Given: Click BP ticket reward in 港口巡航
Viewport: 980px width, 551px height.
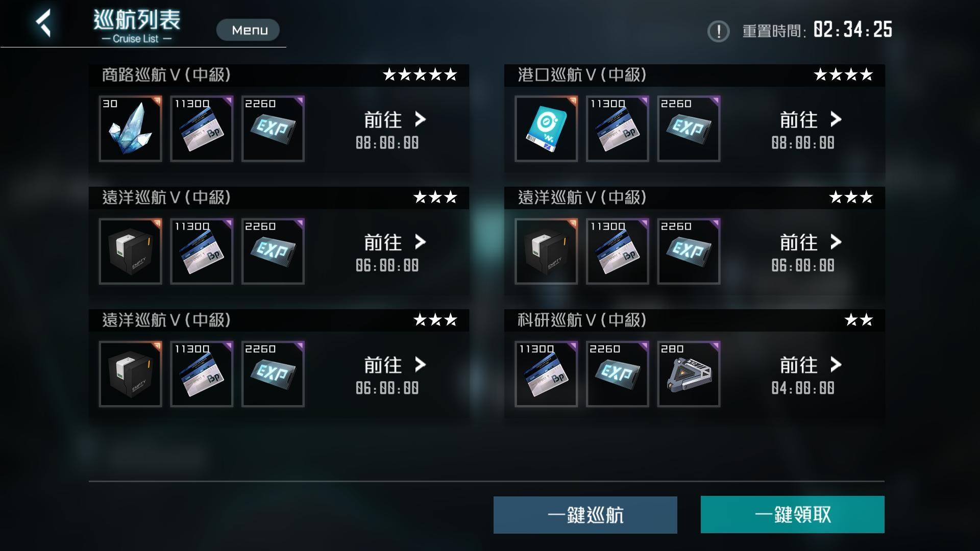Looking at the screenshot, I should pos(617,129).
